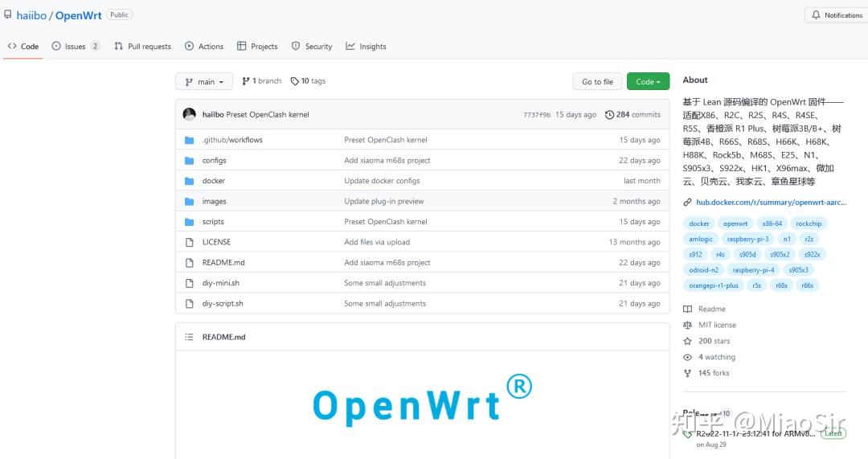Viewport: 868px width, 459px height.
Task: View the MIT license link
Action: 710,325
